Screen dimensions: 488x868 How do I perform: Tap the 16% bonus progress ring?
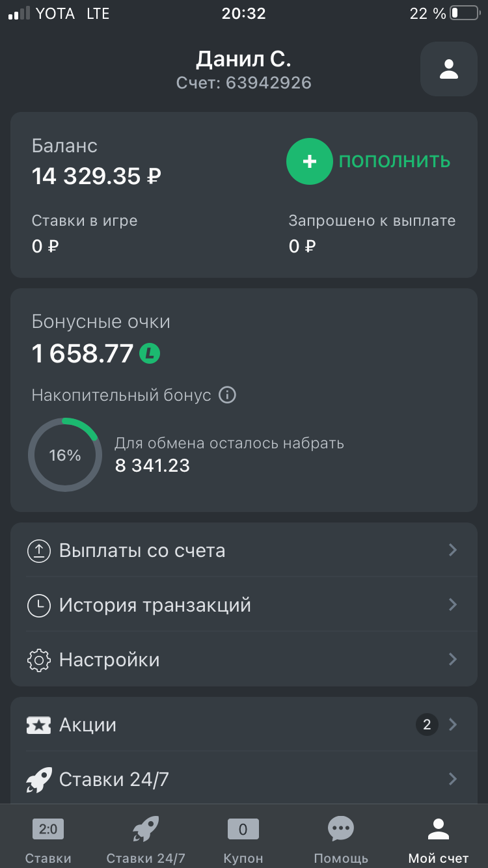(x=65, y=455)
